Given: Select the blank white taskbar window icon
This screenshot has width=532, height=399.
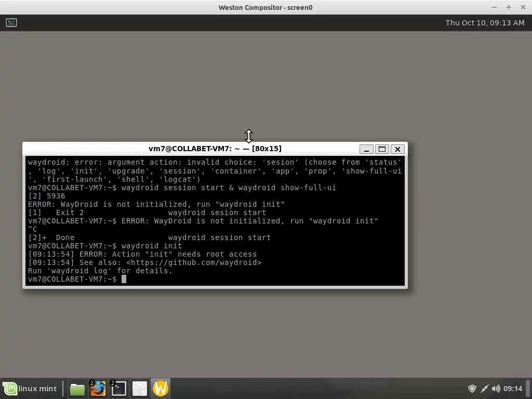Looking at the screenshot, I should 139,389.
